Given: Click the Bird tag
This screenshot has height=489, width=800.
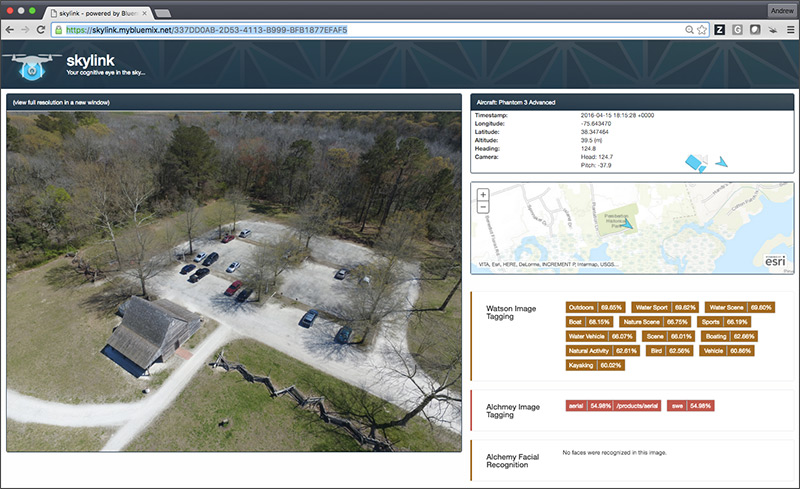Looking at the screenshot, I should [670, 351].
